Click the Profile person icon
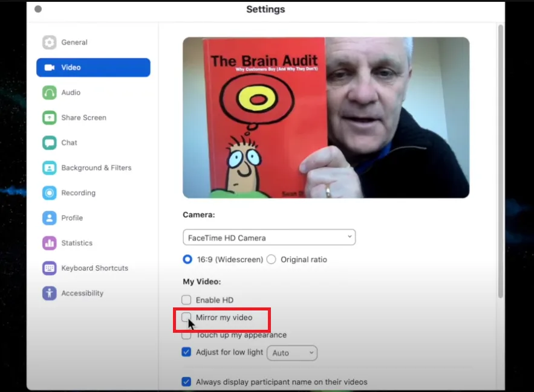Screen dimensions: 534x392 [49, 218]
